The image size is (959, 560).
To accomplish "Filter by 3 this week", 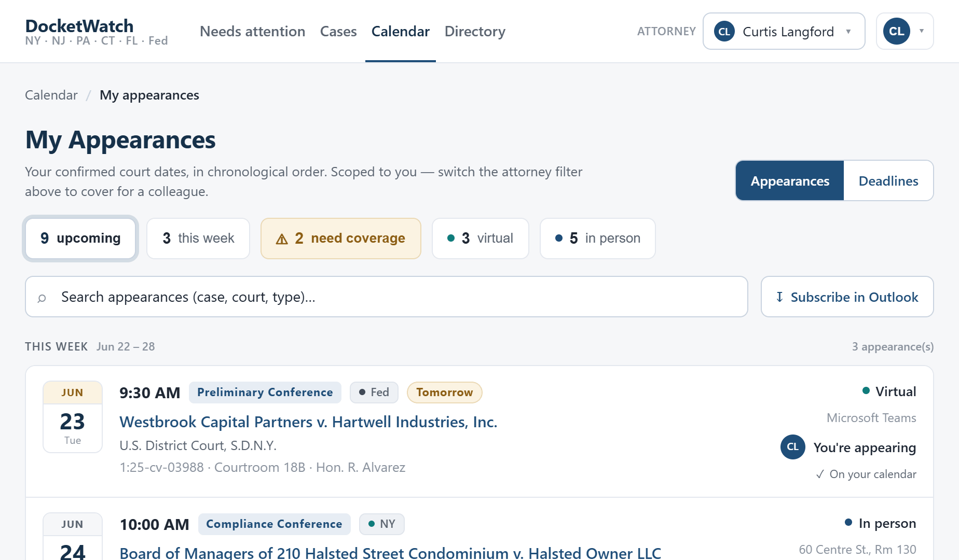I will tap(198, 239).
